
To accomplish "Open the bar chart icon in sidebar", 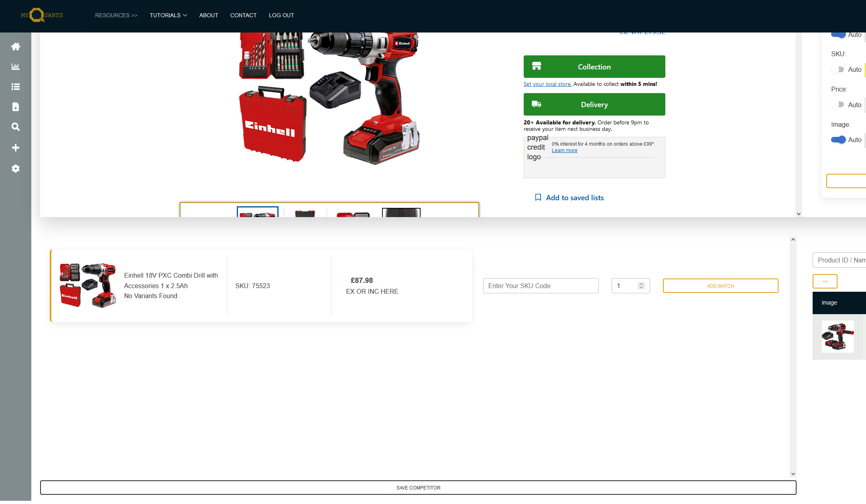I will pyautogui.click(x=16, y=67).
